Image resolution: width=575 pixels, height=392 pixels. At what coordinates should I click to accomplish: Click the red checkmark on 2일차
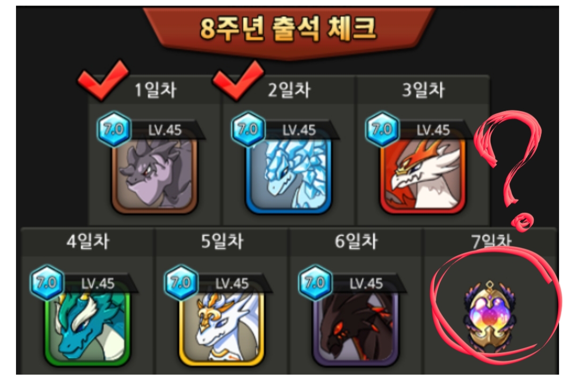pyautogui.click(x=238, y=80)
